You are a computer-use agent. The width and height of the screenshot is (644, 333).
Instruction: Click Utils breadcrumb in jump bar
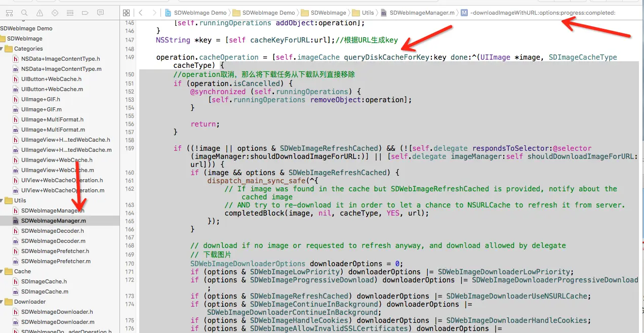pyautogui.click(x=363, y=13)
